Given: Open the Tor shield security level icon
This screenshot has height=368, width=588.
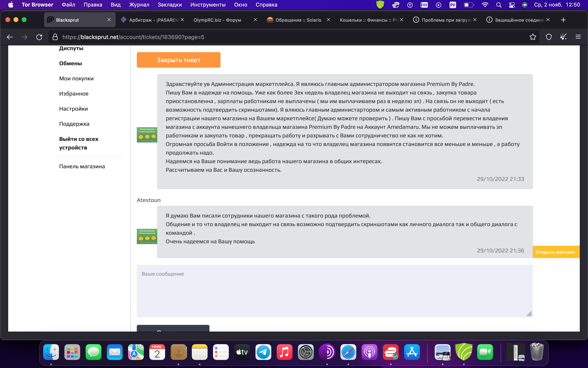Looking at the screenshot, I should 549,37.
